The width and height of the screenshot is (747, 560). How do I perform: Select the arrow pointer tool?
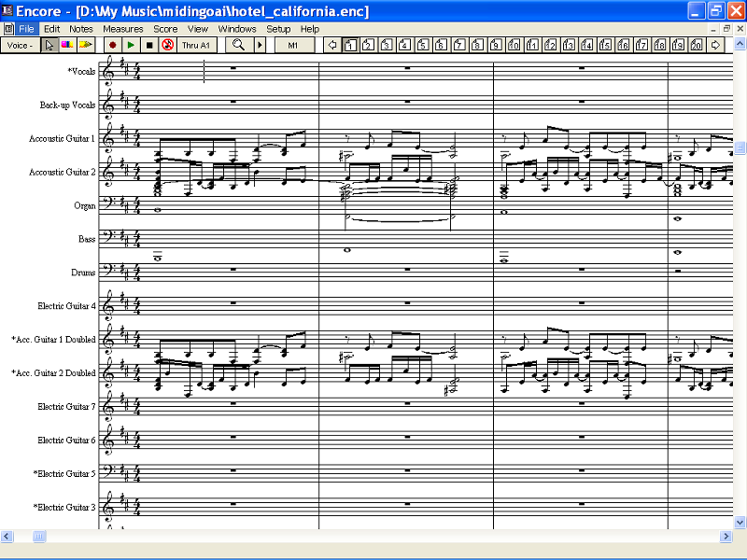[49, 45]
